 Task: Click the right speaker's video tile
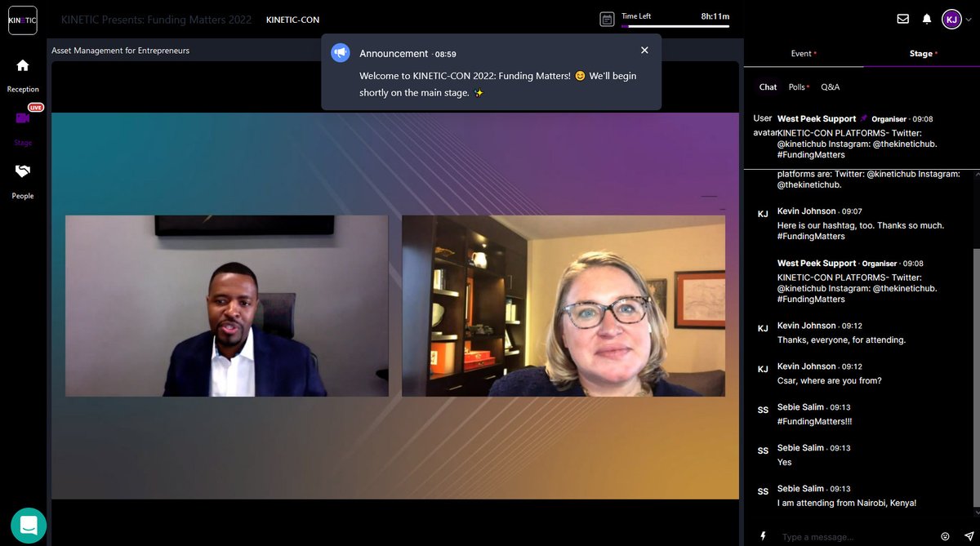[x=563, y=306]
